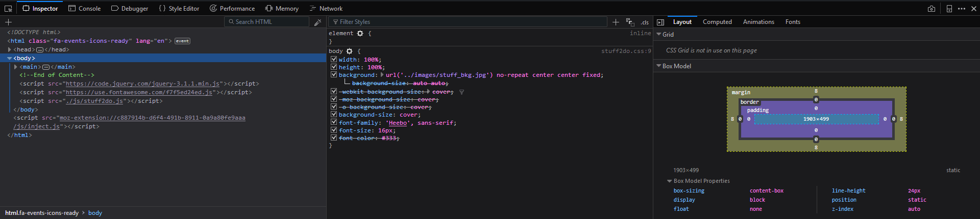
Task: Uncheck the width: 100% declaration
Action: point(334,60)
